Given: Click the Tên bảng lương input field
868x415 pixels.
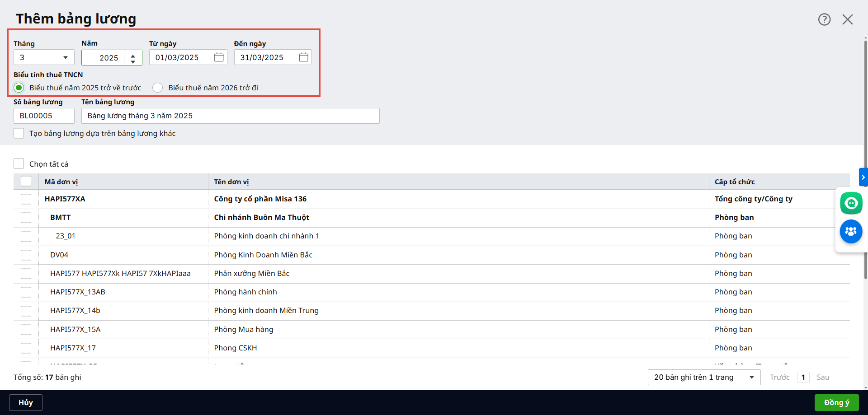Looking at the screenshot, I should 230,116.
